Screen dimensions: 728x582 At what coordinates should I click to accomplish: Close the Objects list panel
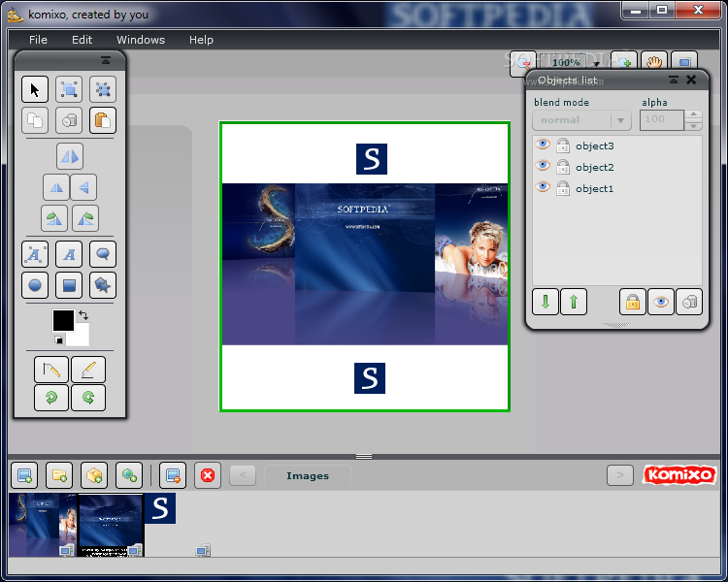point(691,80)
